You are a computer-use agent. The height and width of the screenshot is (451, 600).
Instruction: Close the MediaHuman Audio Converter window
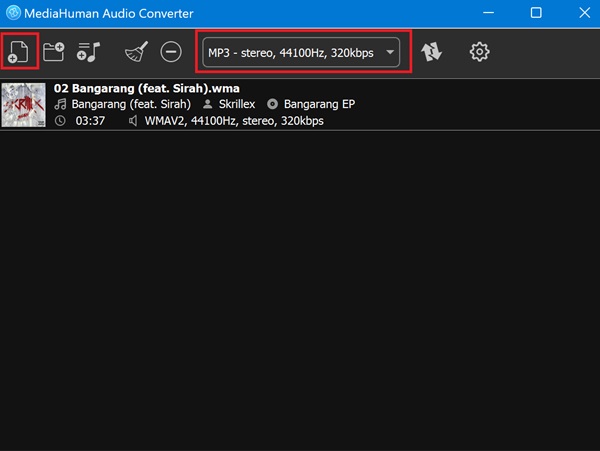coord(584,13)
